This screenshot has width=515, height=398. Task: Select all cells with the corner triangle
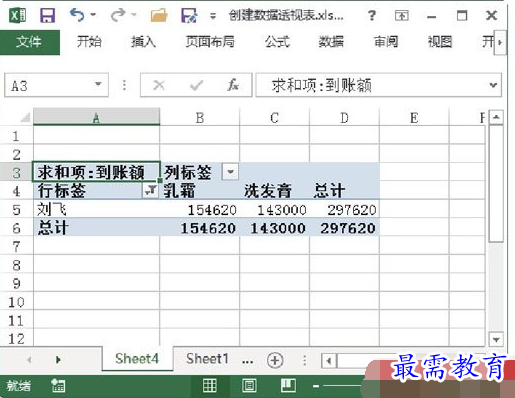tap(25, 117)
